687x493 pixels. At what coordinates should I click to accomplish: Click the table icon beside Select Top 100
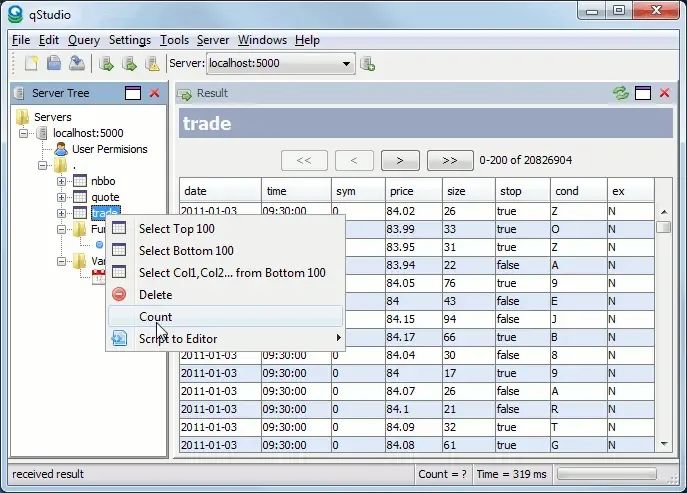(x=119, y=228)
